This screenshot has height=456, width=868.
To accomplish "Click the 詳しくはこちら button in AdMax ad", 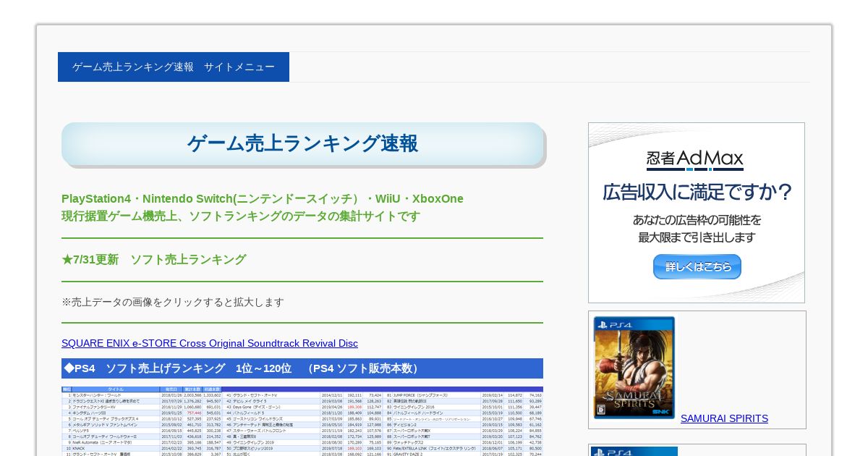I will point(697,266).
